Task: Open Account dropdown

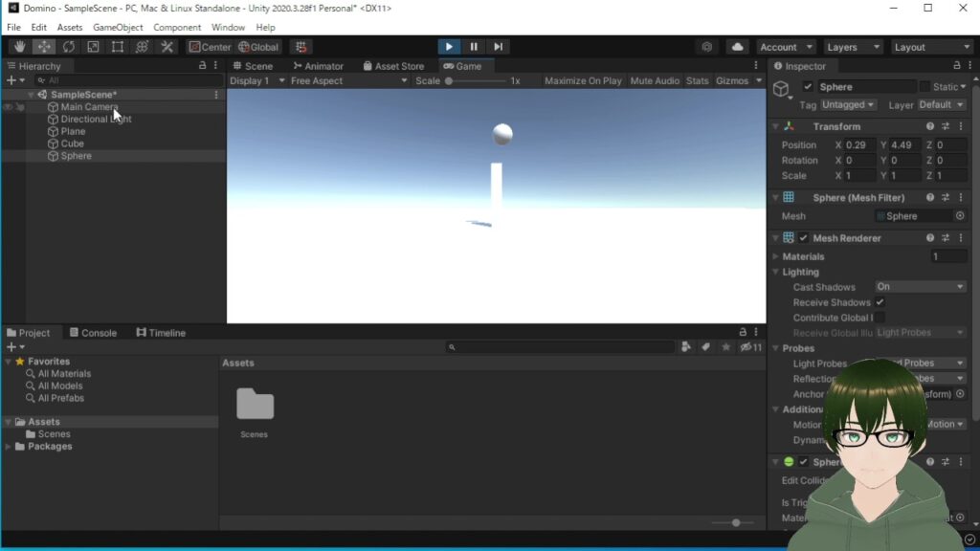Action: pyautogui.click(x=786, y=47)
